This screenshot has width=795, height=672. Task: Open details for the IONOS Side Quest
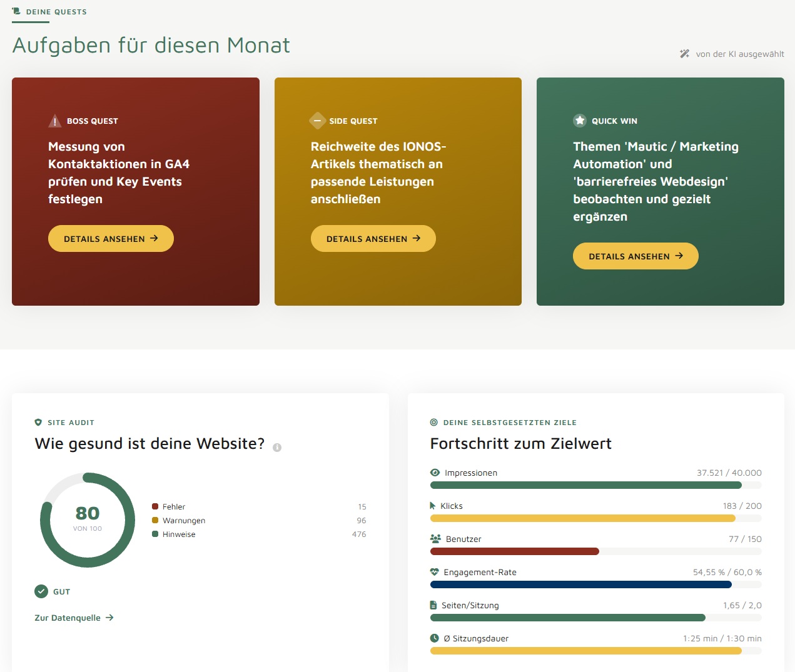(x=373, y=239)
